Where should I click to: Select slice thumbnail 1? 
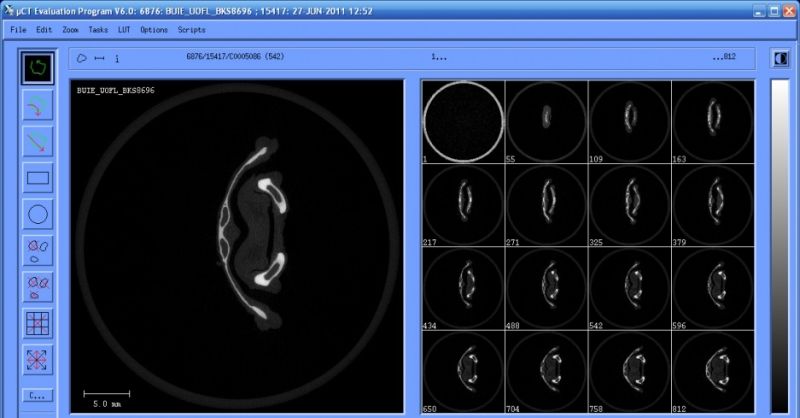pos(463,122)
